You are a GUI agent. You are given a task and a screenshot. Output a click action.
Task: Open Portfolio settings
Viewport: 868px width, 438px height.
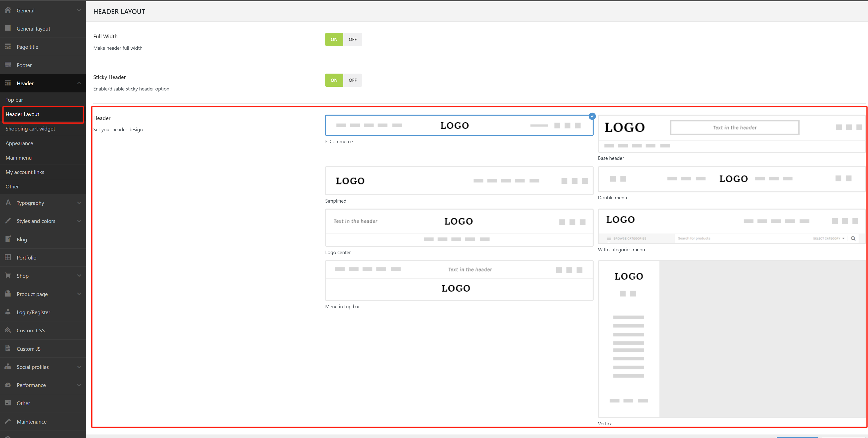click(x=27, y=257)
